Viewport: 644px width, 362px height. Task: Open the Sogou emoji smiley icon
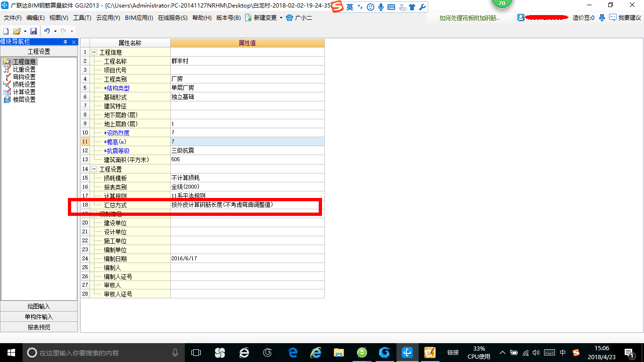pos(371,7)
